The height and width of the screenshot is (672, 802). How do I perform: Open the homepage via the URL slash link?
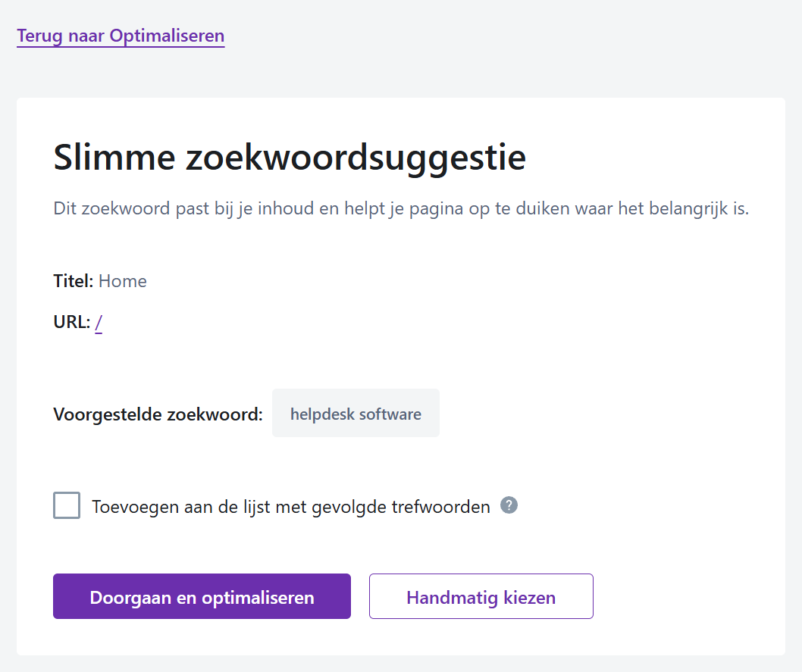(x=99, y=321)
